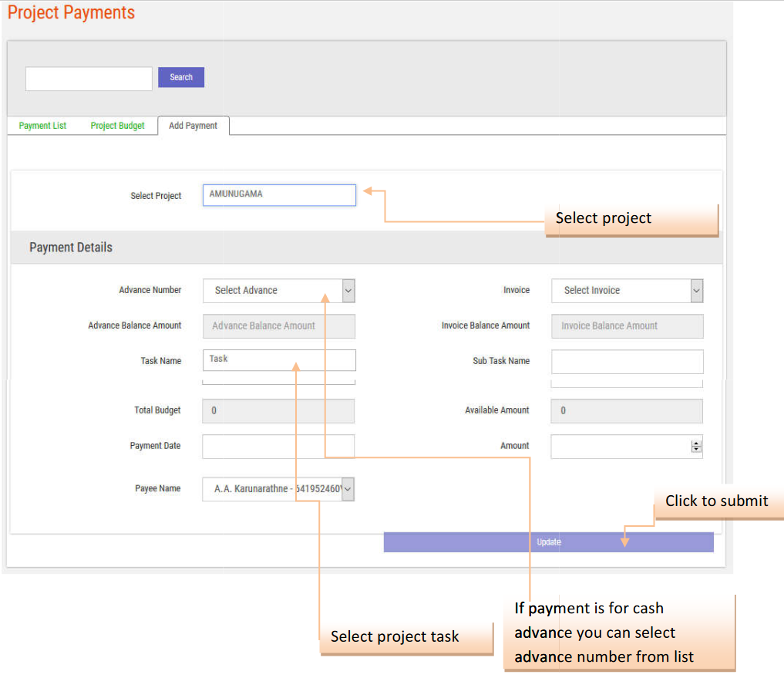Increase Amount with the up spinner arrow
This screenshot has height=678, width=784.
697,444
